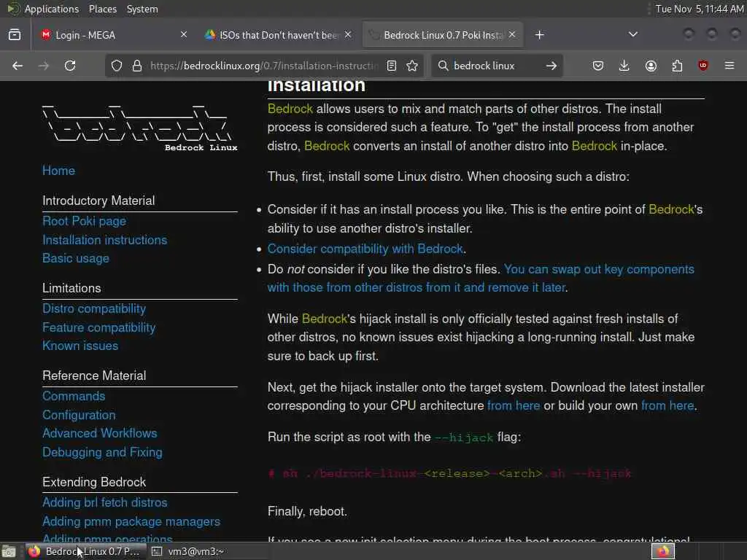Switch to the ISOs Drive tab
747x560 pixels.
278,35
